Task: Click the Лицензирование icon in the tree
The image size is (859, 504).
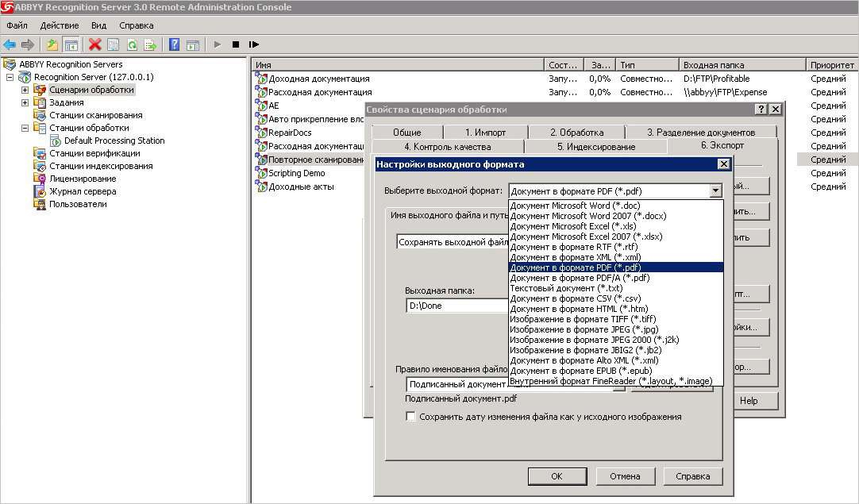Action: [40, 178]
